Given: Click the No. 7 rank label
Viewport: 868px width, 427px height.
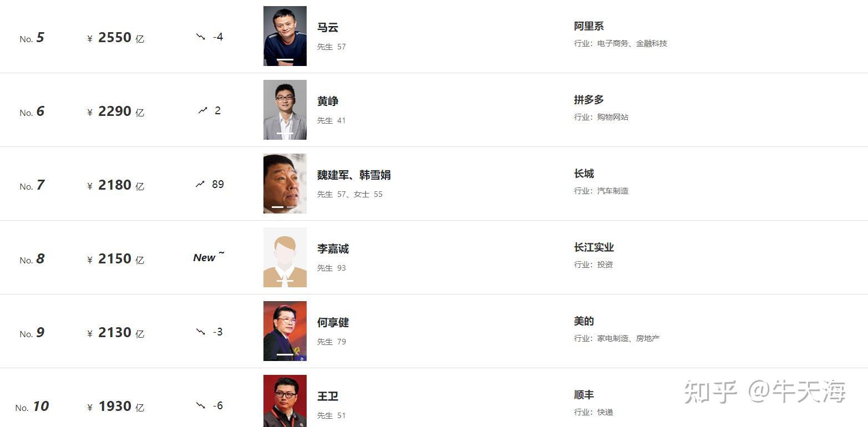Looking at the screenshot, I should 32,185.
